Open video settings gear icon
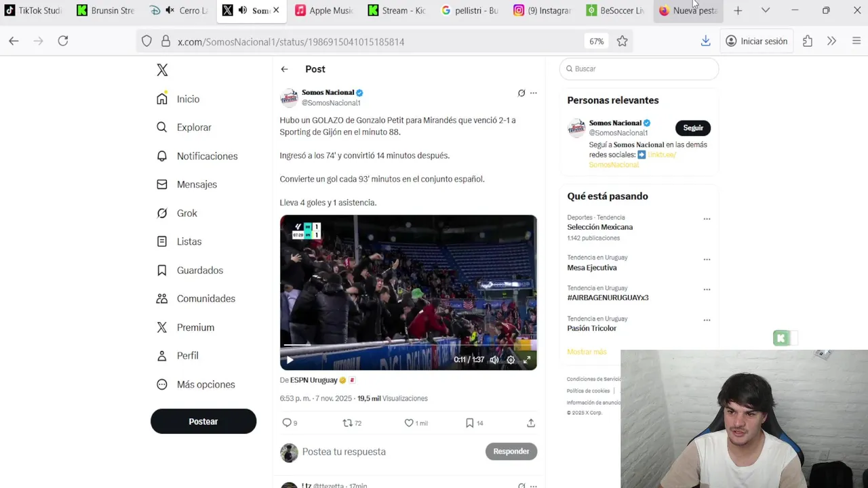 511,360
